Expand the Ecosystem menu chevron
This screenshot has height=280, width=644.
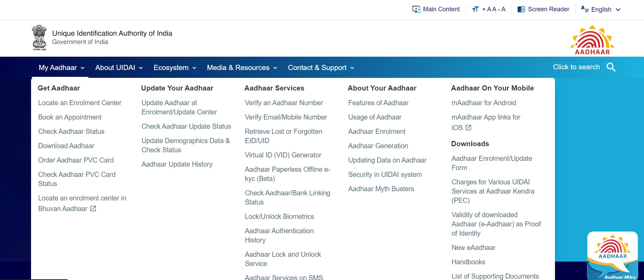tap(194, 68)
